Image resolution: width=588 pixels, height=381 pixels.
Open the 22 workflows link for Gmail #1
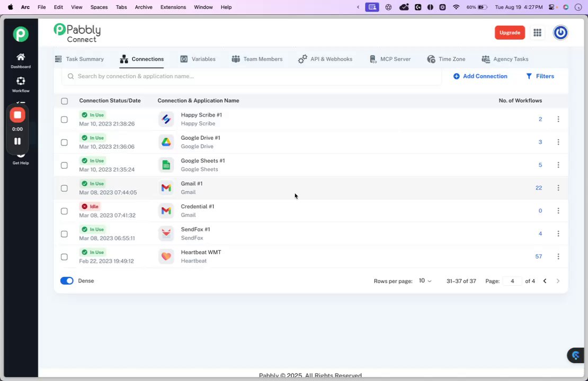[x=539, y=188]
